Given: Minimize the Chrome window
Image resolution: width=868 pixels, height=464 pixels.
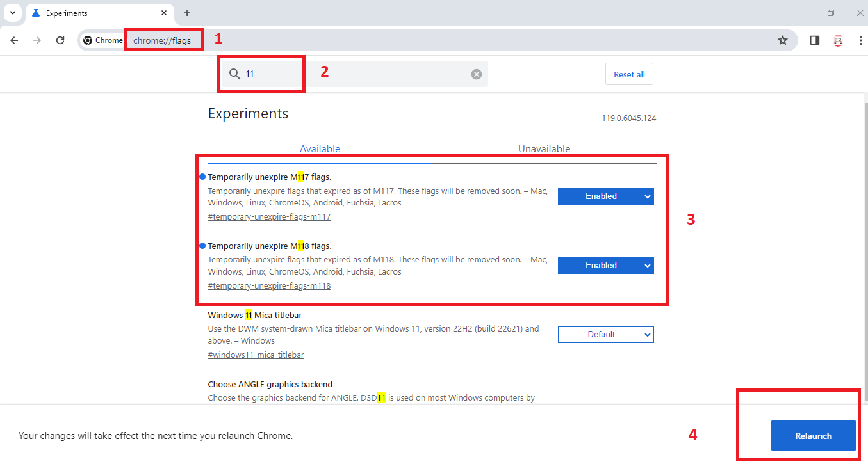Looking at the screenshot, I should 801,13.
